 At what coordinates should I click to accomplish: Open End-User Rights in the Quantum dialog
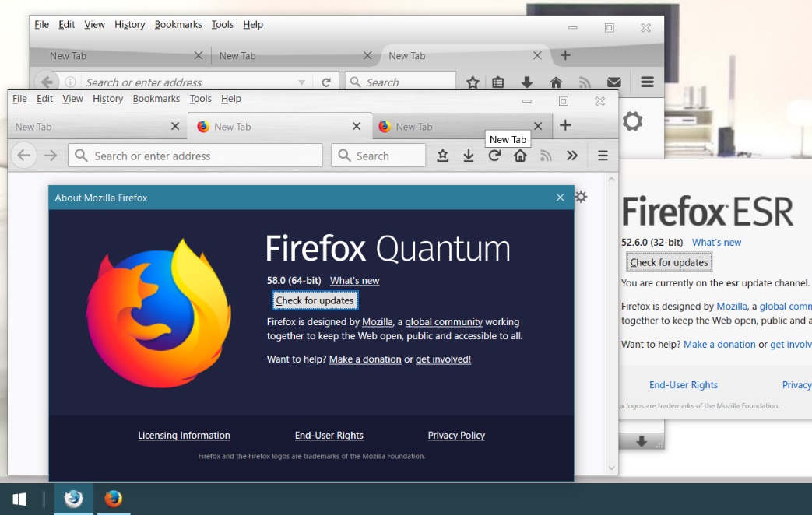pos(329,436)
